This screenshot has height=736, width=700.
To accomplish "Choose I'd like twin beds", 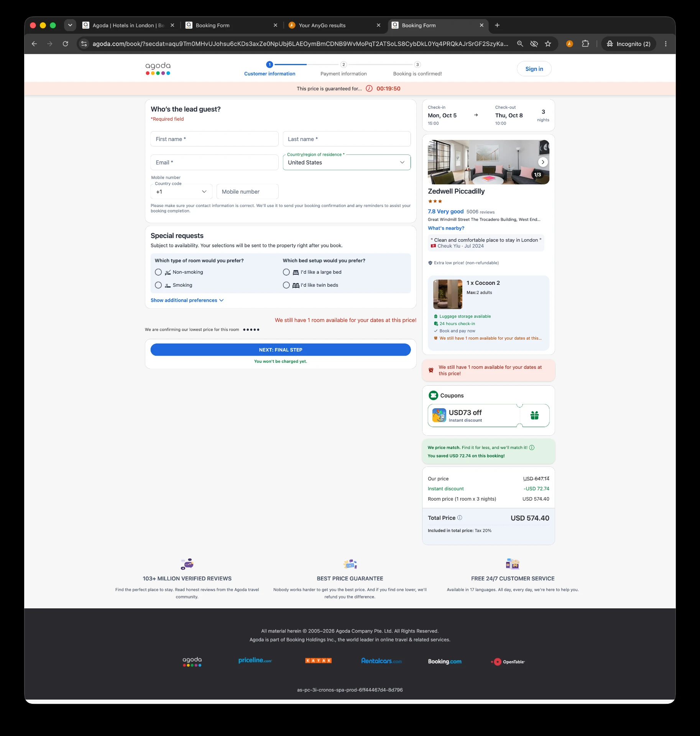I will tap(286, 285).
